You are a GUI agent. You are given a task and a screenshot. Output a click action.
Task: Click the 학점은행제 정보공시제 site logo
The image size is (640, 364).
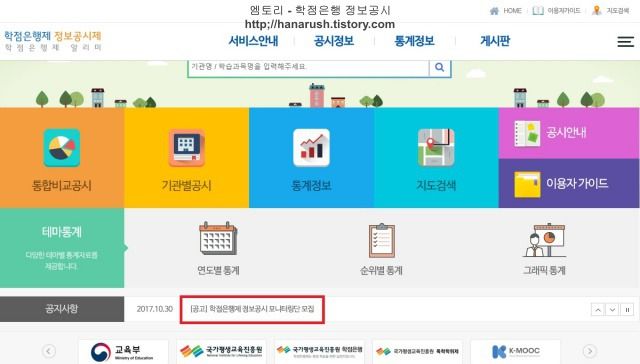coord(53,41)
